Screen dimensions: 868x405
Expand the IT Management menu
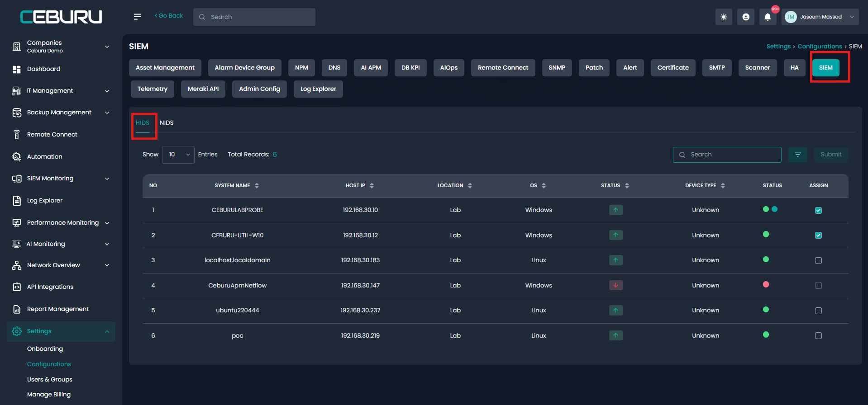point(107,91)
